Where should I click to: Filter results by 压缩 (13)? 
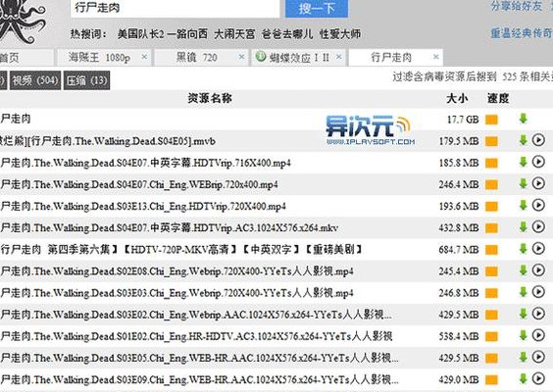coord(86,80)
